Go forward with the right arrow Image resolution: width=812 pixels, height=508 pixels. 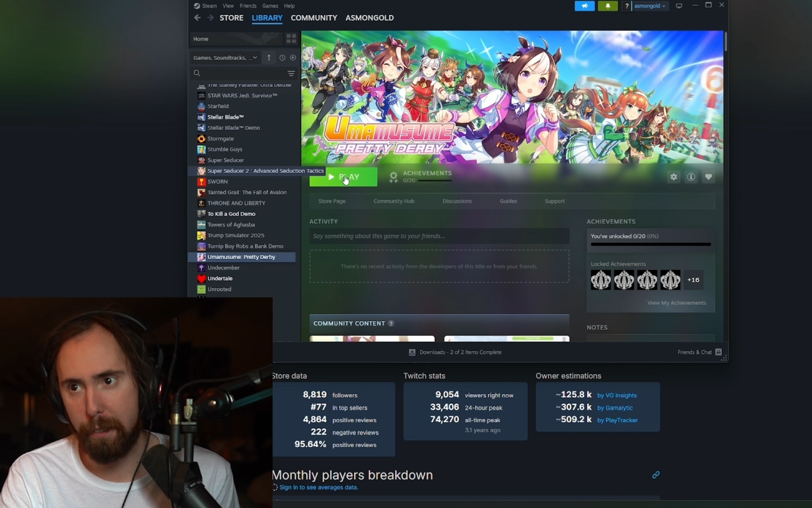click(210, 18)
